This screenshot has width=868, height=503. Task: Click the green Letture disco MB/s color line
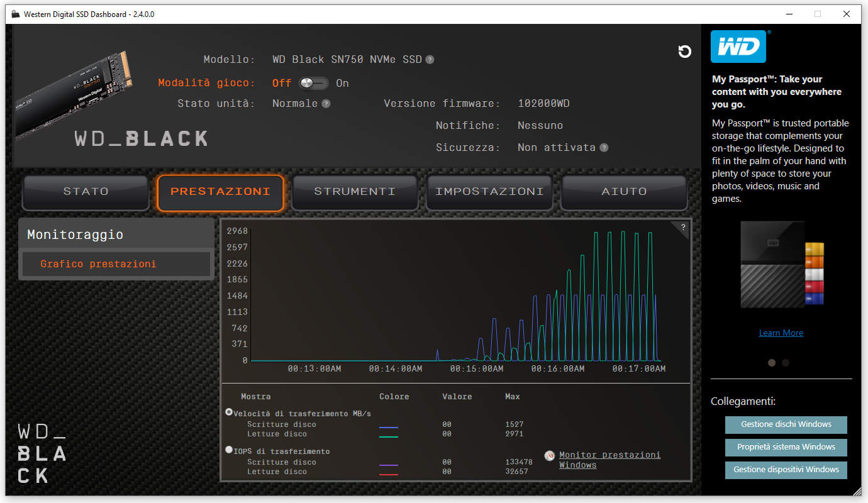coord(389,436)
